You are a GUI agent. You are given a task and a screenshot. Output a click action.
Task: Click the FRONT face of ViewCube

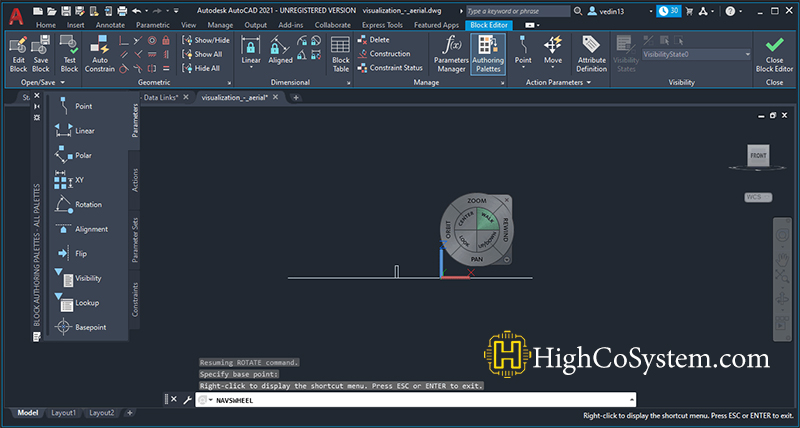[758, 156]
